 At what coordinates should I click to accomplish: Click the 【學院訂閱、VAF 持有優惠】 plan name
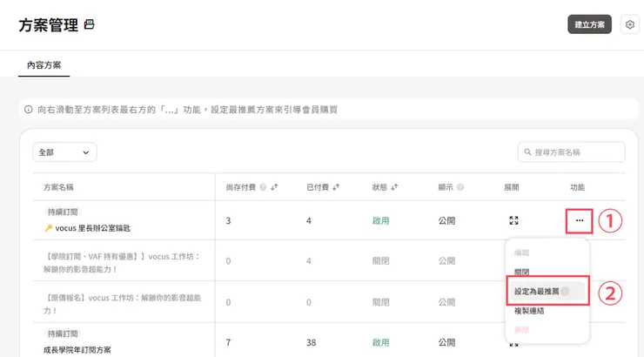(122, 263)
